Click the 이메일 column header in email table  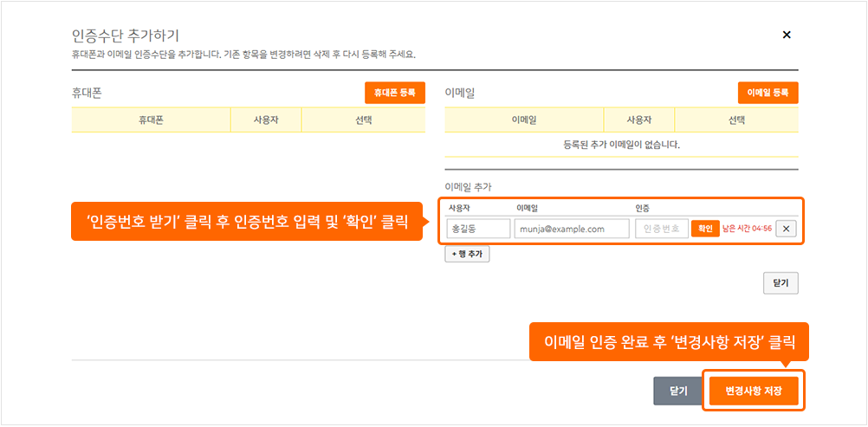(x=524, y=120)
